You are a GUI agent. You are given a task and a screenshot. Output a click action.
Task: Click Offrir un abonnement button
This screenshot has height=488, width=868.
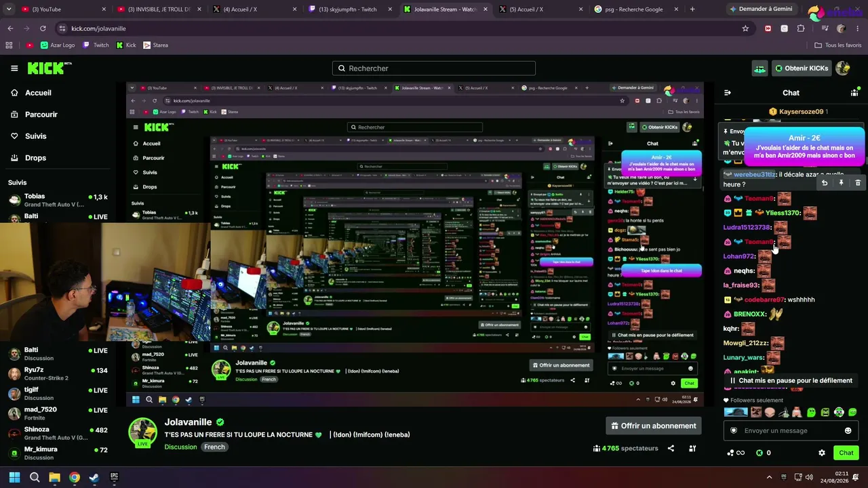(x=654, y=426)
